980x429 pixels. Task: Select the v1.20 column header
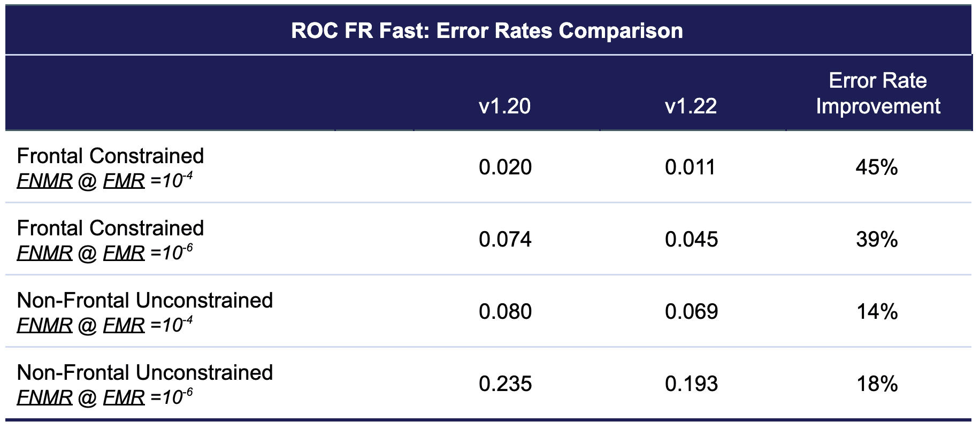click(504, 106)
